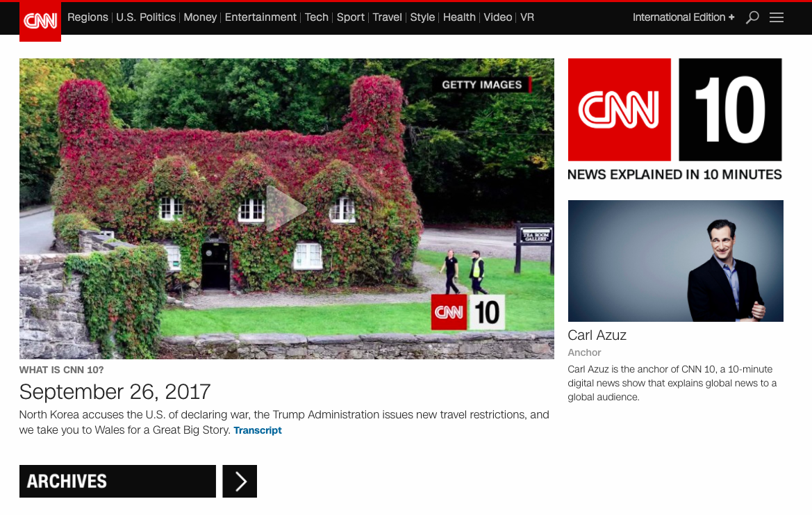Click the 'Anchor' subtitle text
This screenshot has height=515, width=812.
pos(584,352)
